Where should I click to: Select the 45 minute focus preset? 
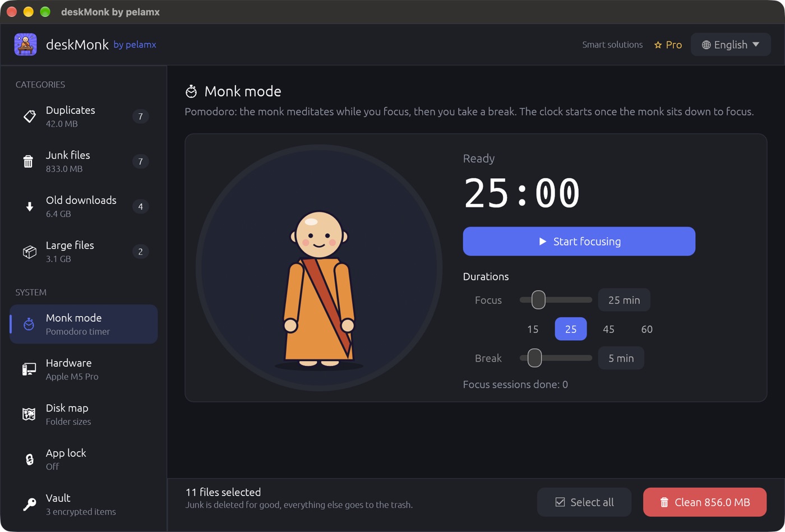[608, 329]
